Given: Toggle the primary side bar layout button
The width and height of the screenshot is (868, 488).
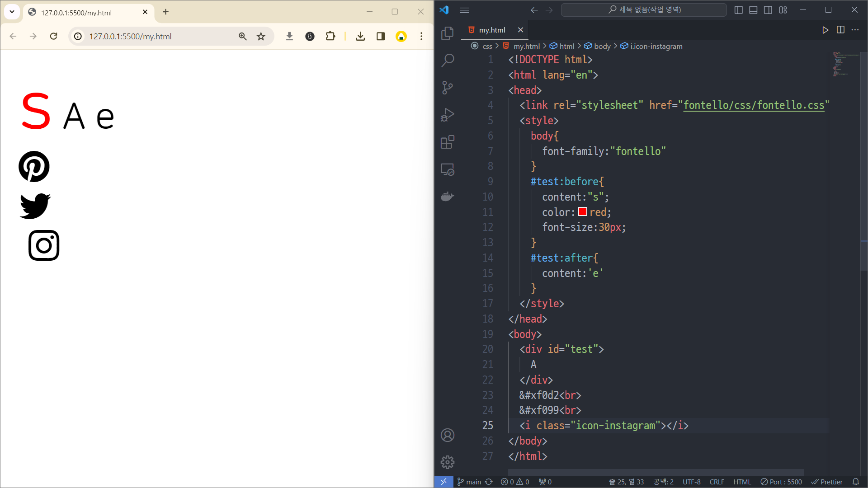Looking at the screenshot, I should point(739,10).
